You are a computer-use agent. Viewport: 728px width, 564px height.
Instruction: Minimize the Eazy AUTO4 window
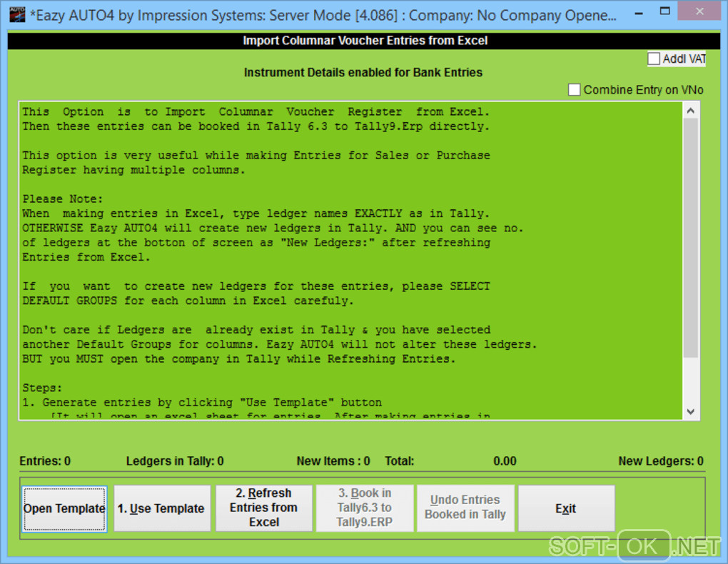639,13
